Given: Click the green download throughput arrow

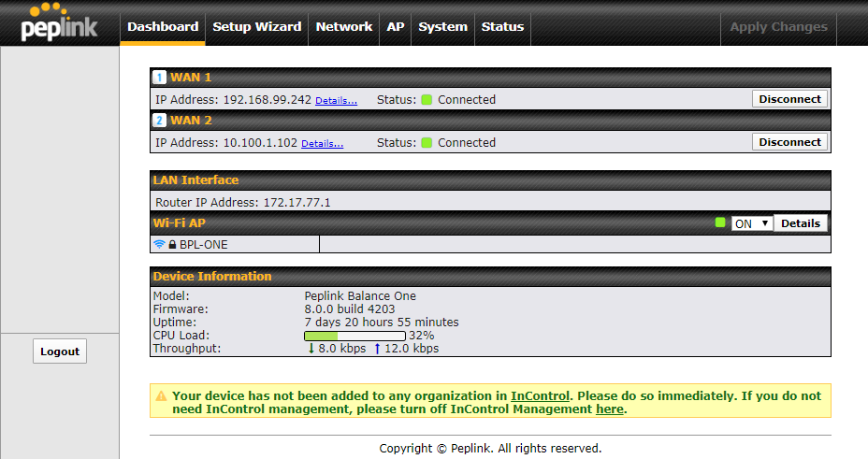Looking at the screenshot, I should coord(311,349).
